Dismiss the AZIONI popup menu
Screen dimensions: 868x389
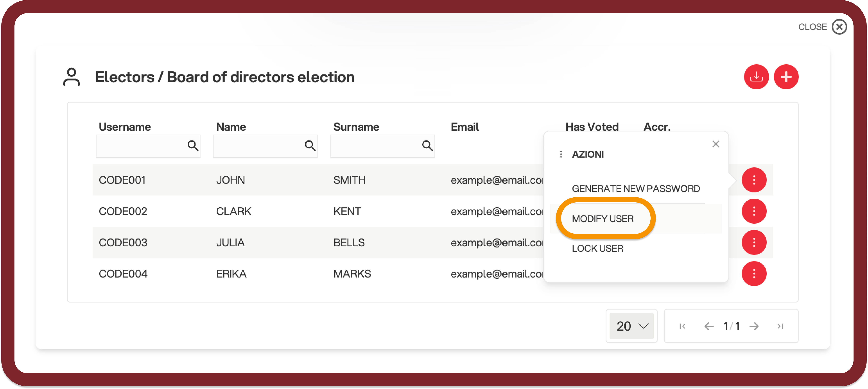click(x=716, y=144)
